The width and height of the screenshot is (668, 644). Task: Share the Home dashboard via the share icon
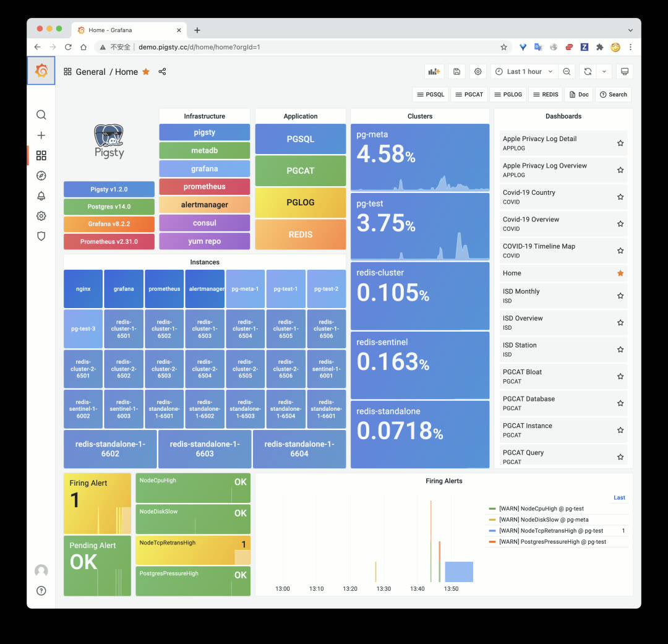click(x=161, y=72)
